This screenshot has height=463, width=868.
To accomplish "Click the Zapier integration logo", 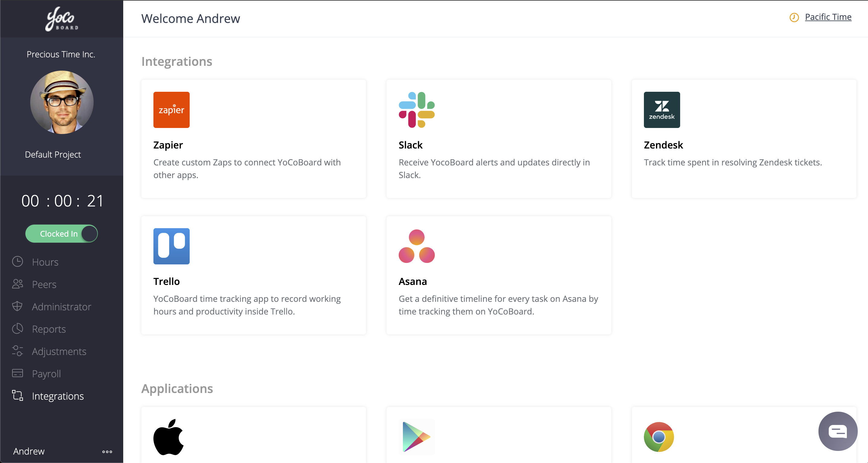I will 171,110.
